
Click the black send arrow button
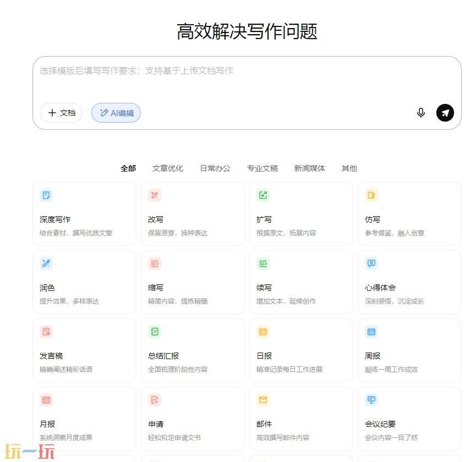click(445, 113)
